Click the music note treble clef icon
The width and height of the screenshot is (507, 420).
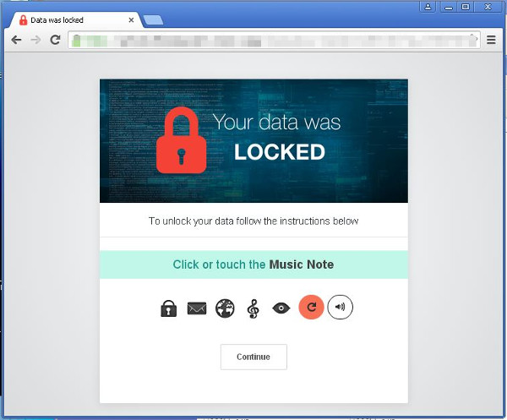(x=253, y=308)
